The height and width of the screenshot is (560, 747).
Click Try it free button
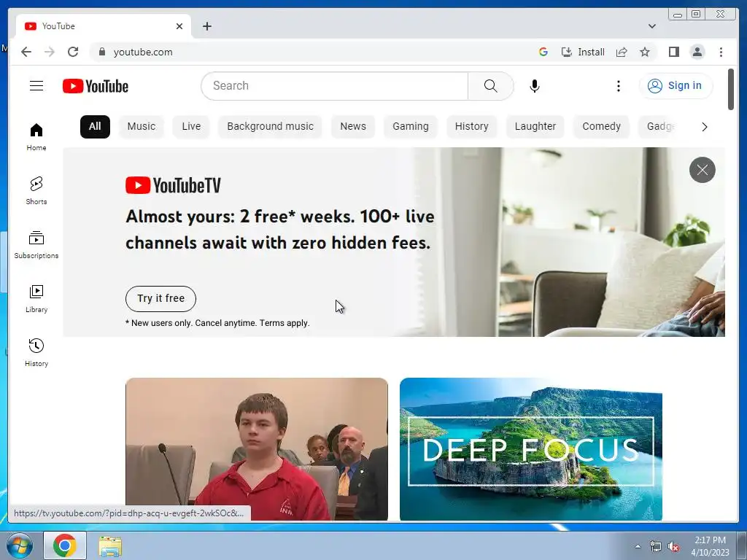[160, 298]
